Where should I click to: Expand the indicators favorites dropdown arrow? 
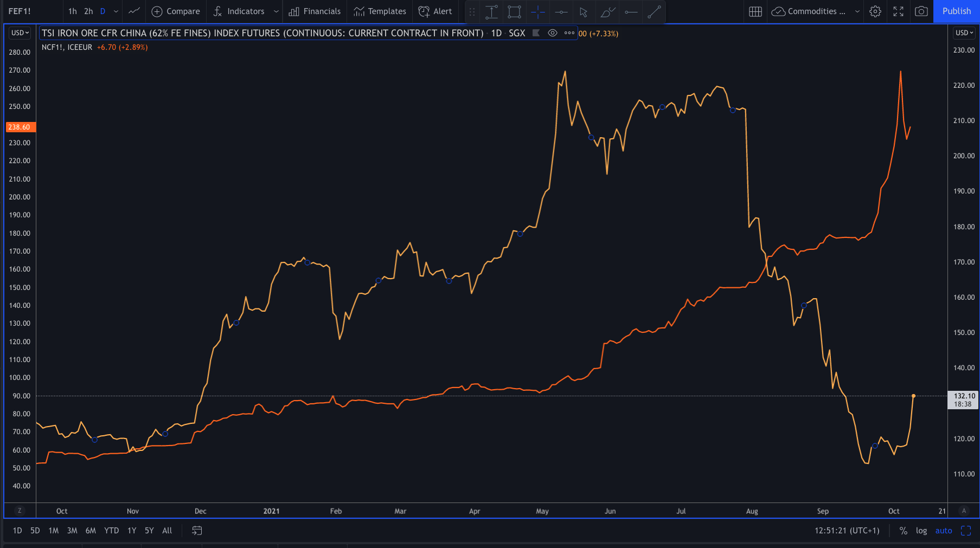[x=276, y=11]
